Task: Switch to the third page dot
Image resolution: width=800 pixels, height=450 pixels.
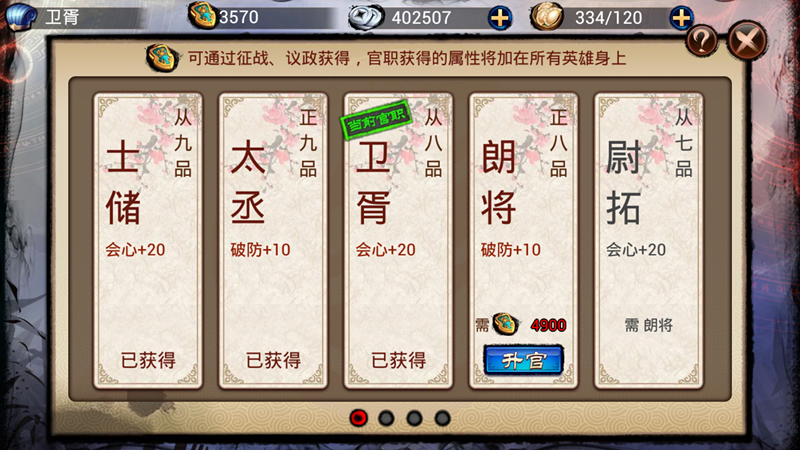Action: (414, 418)
